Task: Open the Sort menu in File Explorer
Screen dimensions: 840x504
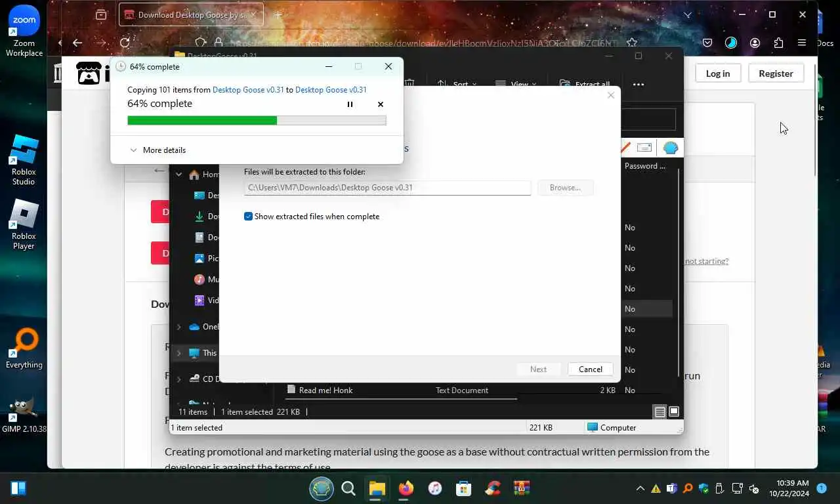Action: pos(457,84)
